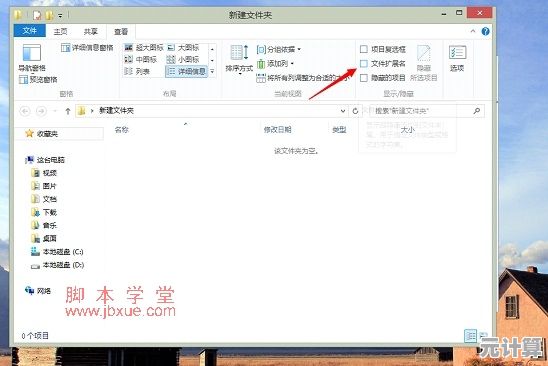Switch to the 共享 tab
Screen dimensions: 548x366
pyautogui.click(x=91, y=31)
